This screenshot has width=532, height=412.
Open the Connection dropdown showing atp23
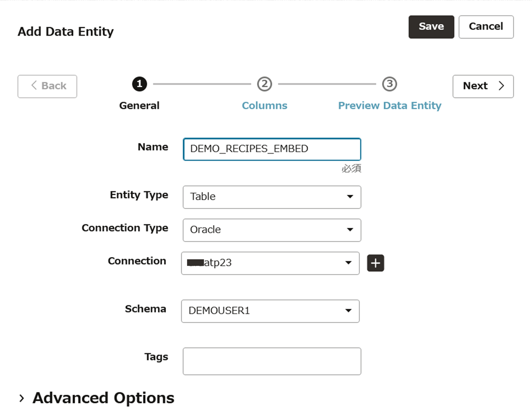(x=270, y=263)
